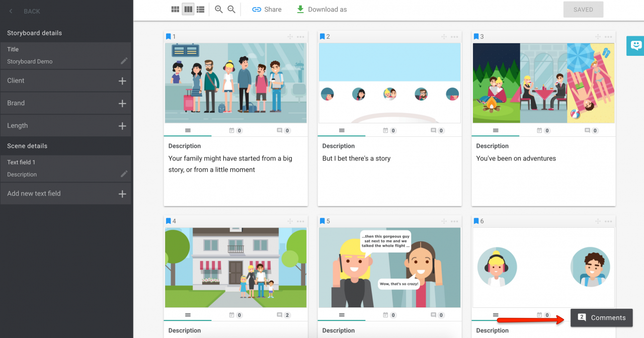The width and height of the screenshot is (644, 338).
Task: Click the move handle on scene 3
Action: pos(598,37)
